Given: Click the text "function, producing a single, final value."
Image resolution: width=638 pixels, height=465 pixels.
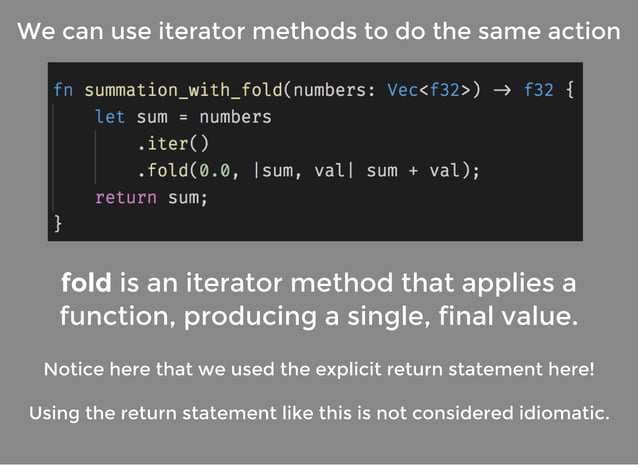Looking at the screenshot, I should click(319, 316).
